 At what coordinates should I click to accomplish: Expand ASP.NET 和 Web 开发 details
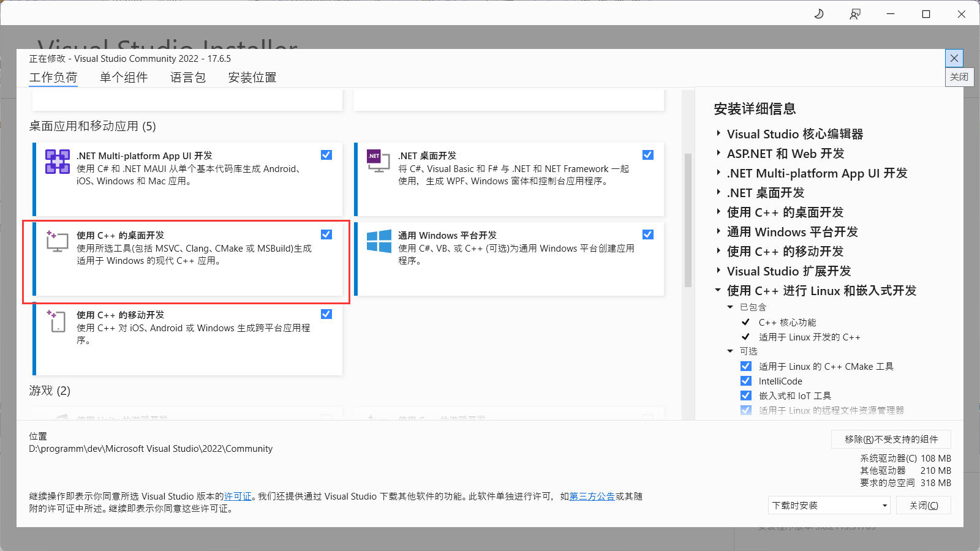[x=718, y=153]
